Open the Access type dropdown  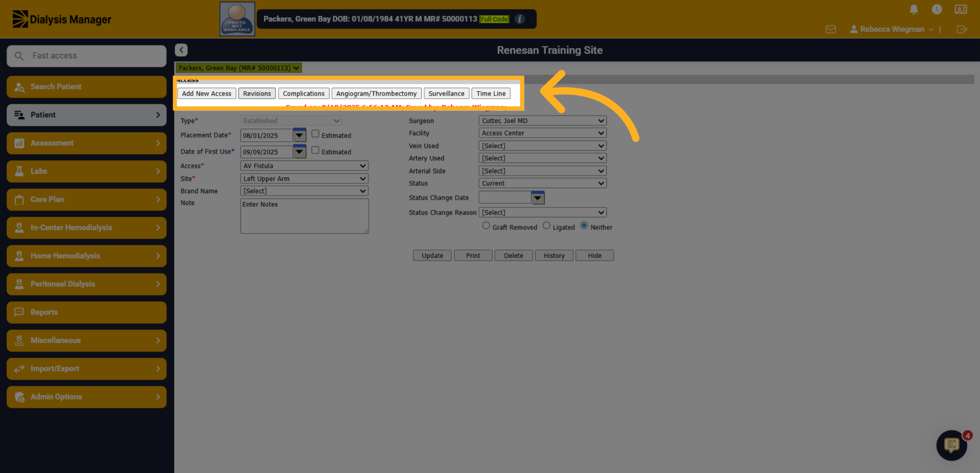click(304, 166)
